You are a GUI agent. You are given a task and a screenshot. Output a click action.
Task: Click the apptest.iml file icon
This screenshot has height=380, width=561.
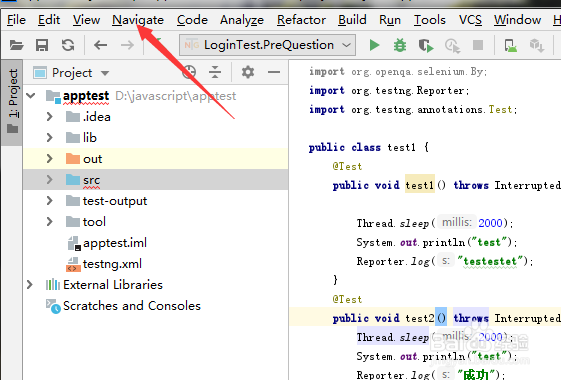point(74,243)
